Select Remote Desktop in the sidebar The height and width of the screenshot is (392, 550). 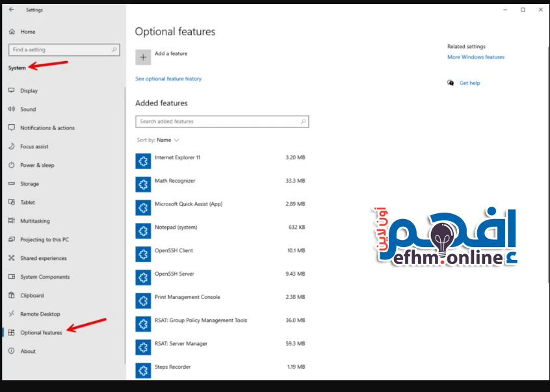pos(40,314)
